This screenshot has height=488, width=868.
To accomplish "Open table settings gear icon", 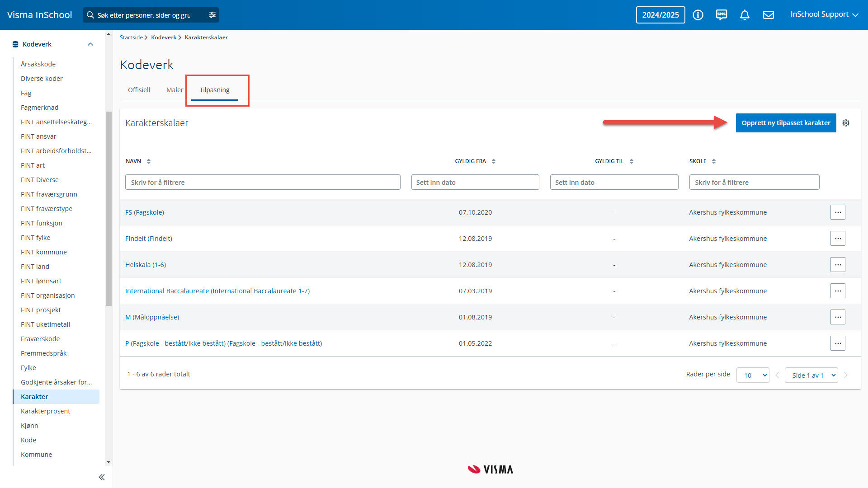I will 846,123.
